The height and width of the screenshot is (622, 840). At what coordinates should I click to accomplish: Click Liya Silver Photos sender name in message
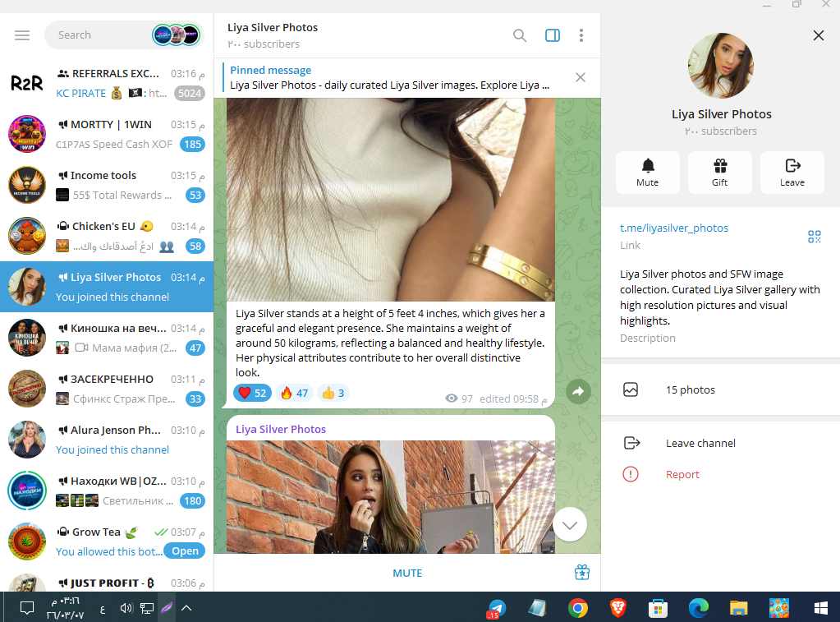pos(281,430)
